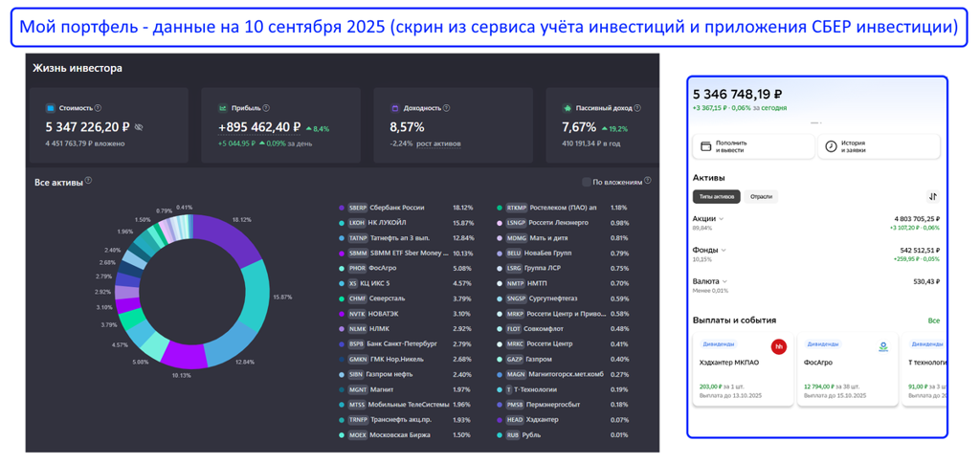
Task: Click the info icon beside Все активы
Action: click(88, 181)
